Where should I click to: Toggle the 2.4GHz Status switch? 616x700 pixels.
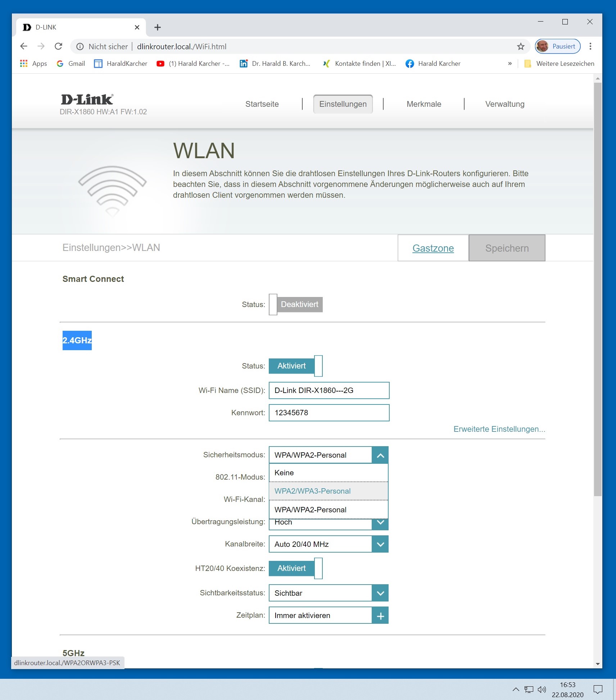296,366
